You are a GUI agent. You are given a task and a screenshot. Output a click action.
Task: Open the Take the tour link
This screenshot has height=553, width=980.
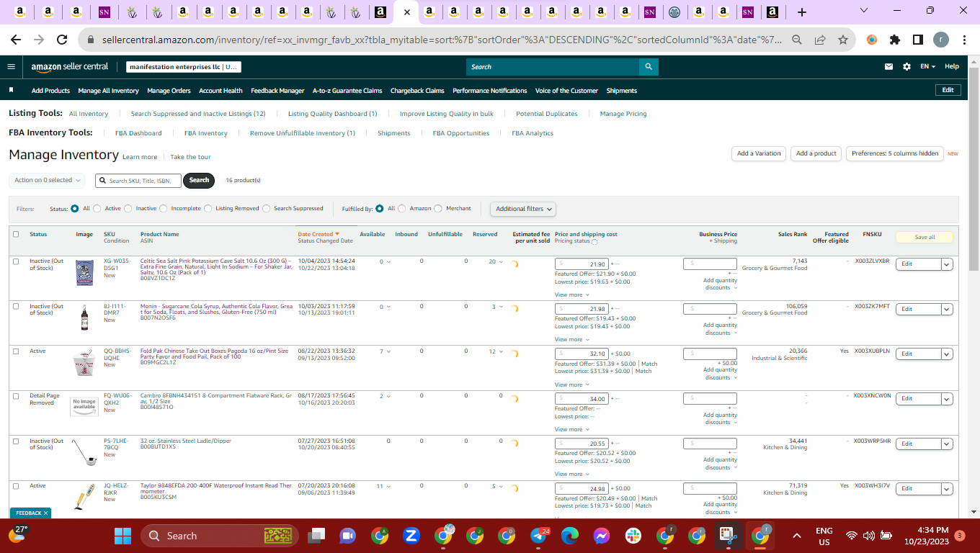190,157
